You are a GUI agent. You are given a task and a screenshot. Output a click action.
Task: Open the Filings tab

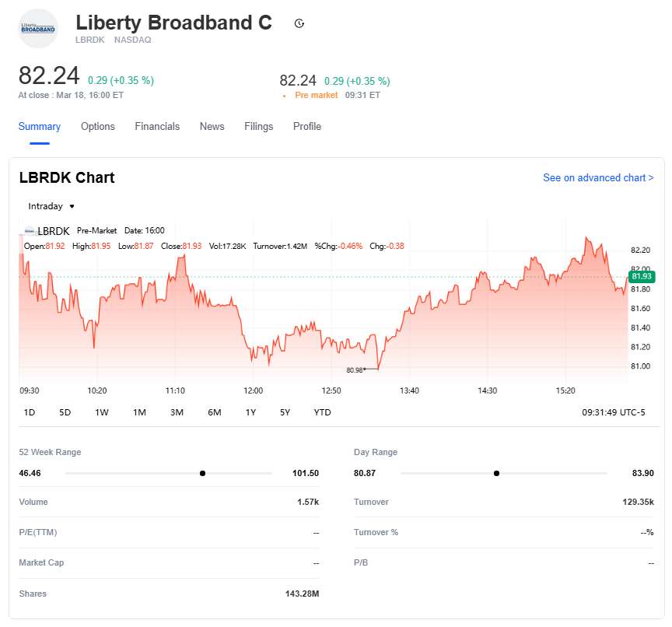259,127
